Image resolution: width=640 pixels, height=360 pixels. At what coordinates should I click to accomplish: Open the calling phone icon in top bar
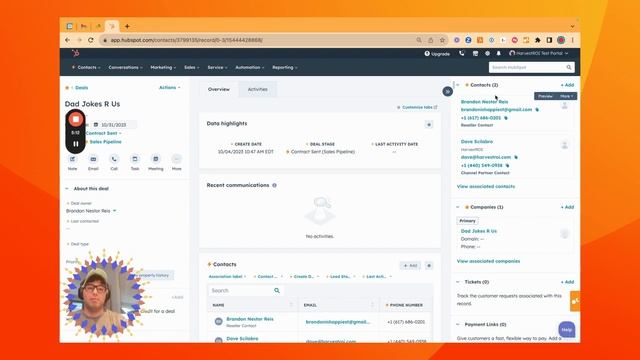coord(462,53)
